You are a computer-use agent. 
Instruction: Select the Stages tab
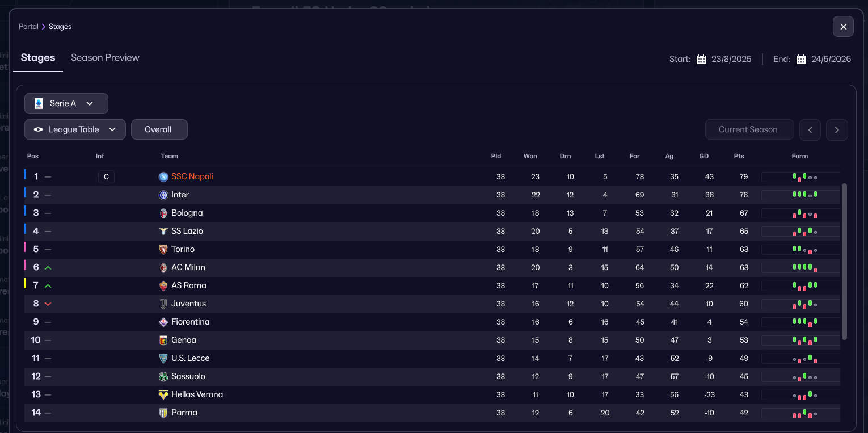tap(38, 58)
